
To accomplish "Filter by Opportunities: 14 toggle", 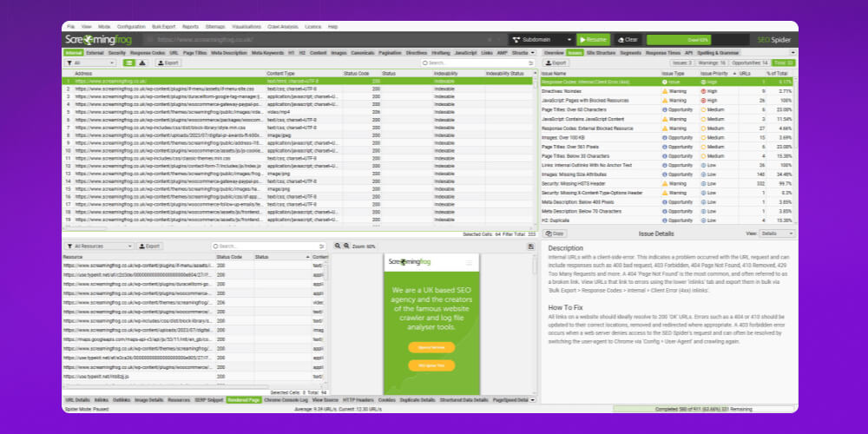I will click(x=750, y=63).
